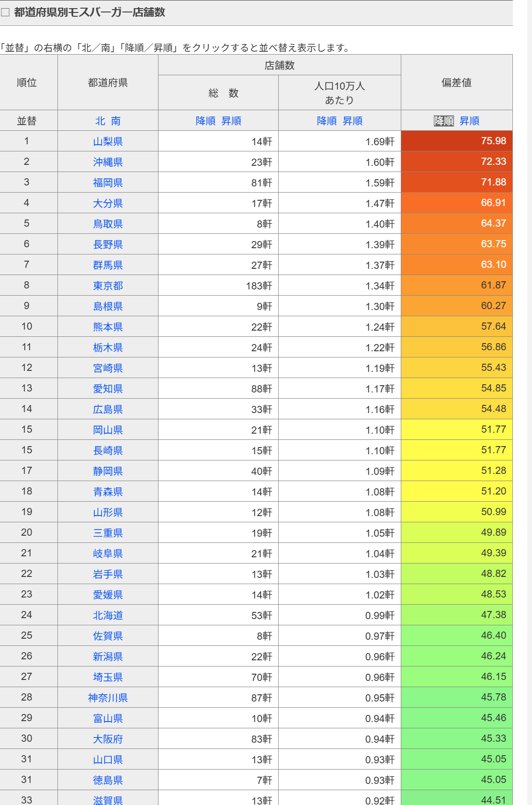Open the 山梨県 prefecture link

(x=108, y=142)
